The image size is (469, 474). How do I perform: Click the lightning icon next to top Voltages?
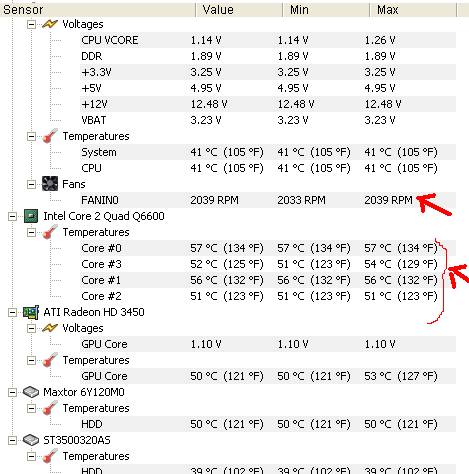click(50, 24)
